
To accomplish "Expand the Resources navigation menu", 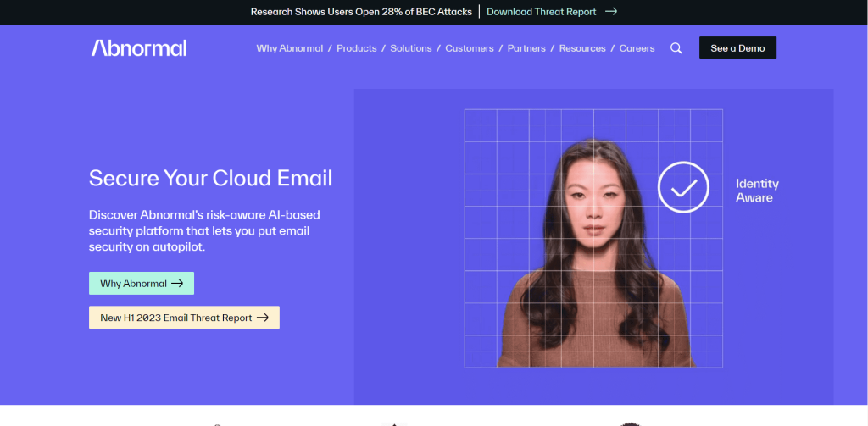I will click(582, 48).
